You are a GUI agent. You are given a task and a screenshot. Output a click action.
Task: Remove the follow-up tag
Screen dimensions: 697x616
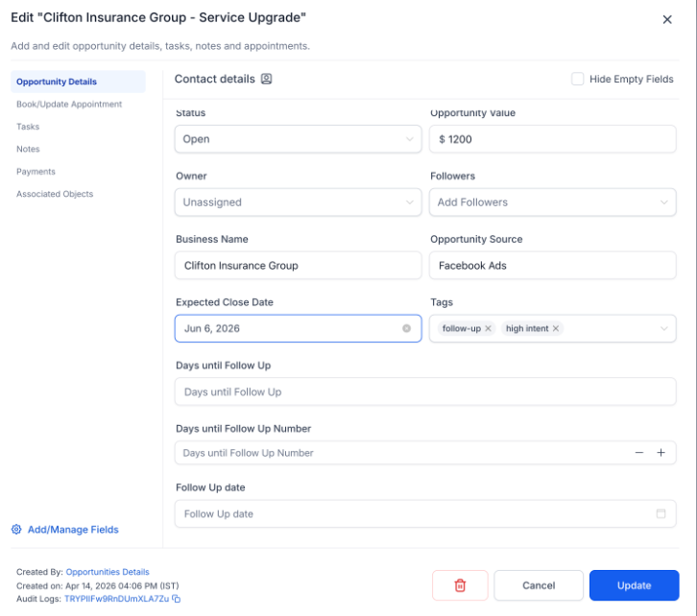[488, 328]
